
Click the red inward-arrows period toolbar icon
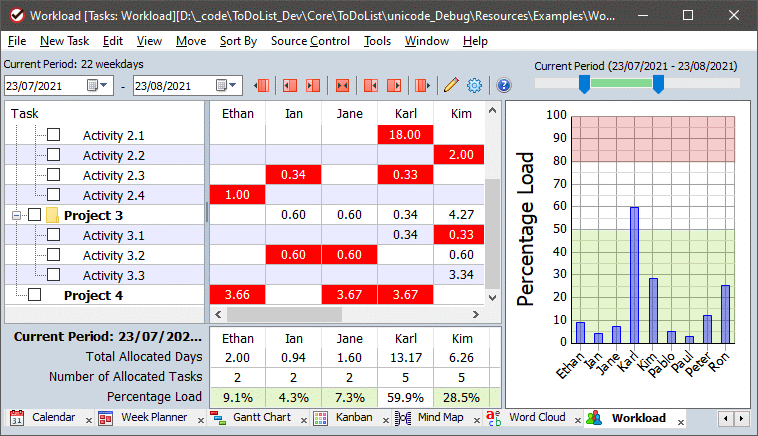(342, 86)
